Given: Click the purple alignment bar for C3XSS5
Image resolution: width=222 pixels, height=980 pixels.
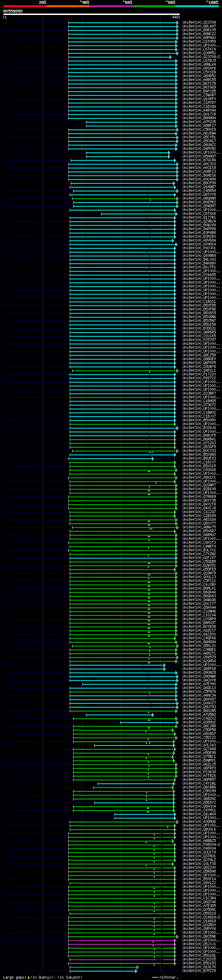Looking at the screenshot, I should pyautogui.click(x=122, y=959).
